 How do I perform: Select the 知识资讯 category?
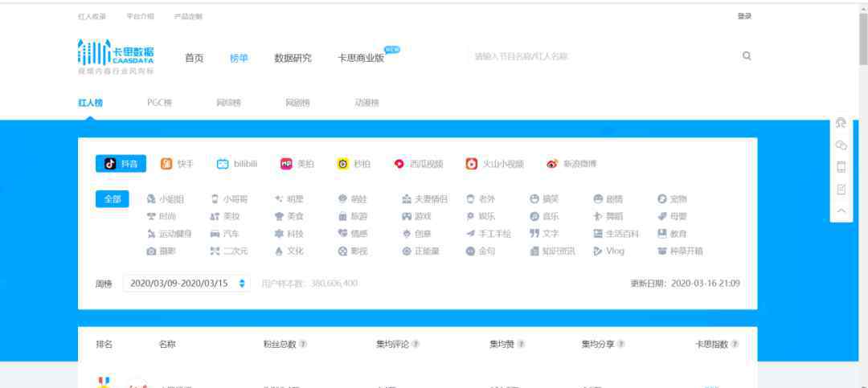click(x=552, y=251)
